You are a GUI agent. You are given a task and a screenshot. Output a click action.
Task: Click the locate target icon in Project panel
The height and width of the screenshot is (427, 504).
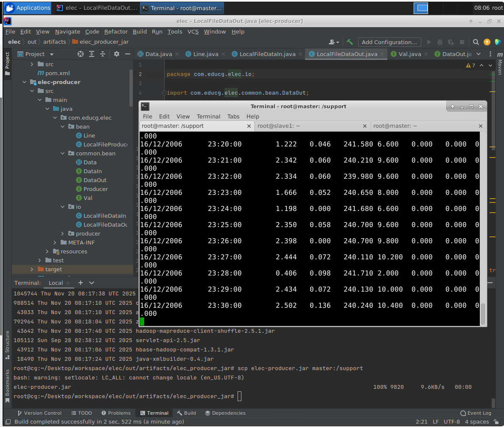pyautogui.click(x=81, y=54)
